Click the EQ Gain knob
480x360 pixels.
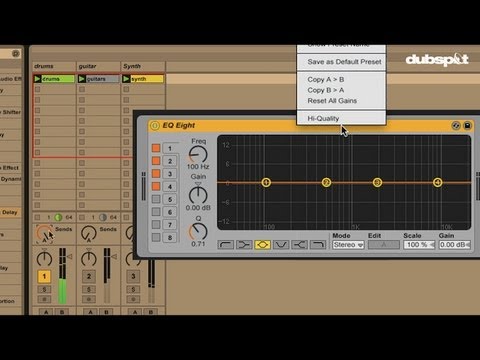point(198,195)
